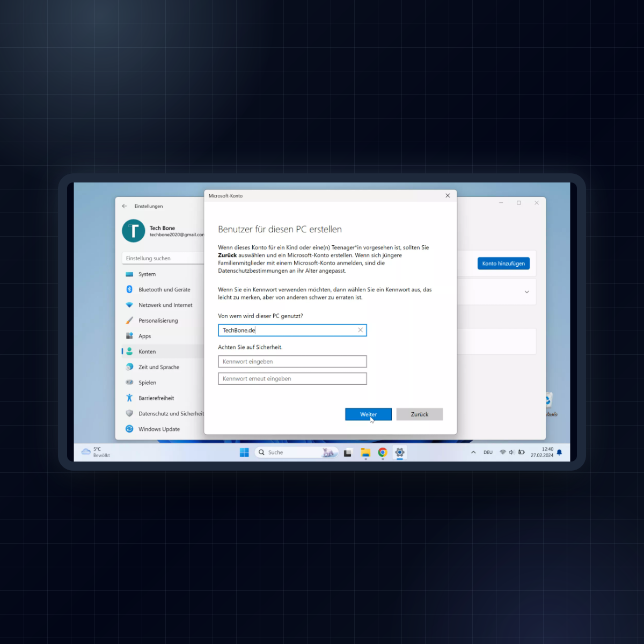Open the Windows Update category
This screenshot has height=644, width=644.
pos(163,429)
